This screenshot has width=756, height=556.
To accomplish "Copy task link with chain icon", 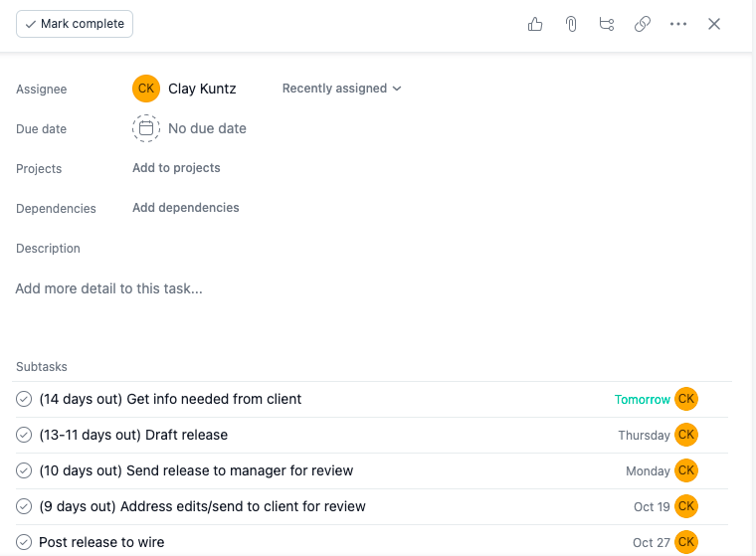I will (x=643, y=24).
